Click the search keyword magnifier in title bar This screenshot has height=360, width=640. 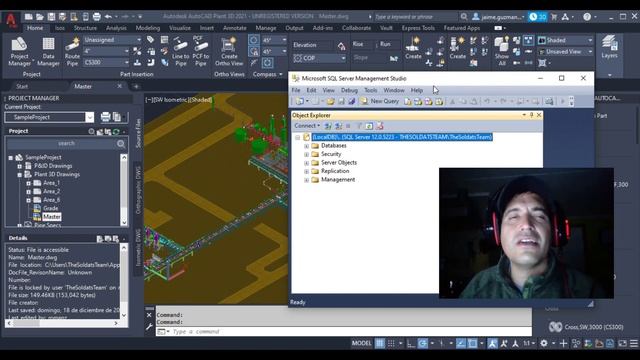coord(464,17)
